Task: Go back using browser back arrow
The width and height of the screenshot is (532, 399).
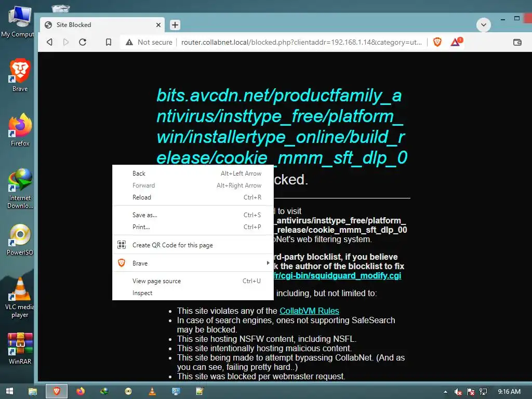Action: tap(49, 42)
